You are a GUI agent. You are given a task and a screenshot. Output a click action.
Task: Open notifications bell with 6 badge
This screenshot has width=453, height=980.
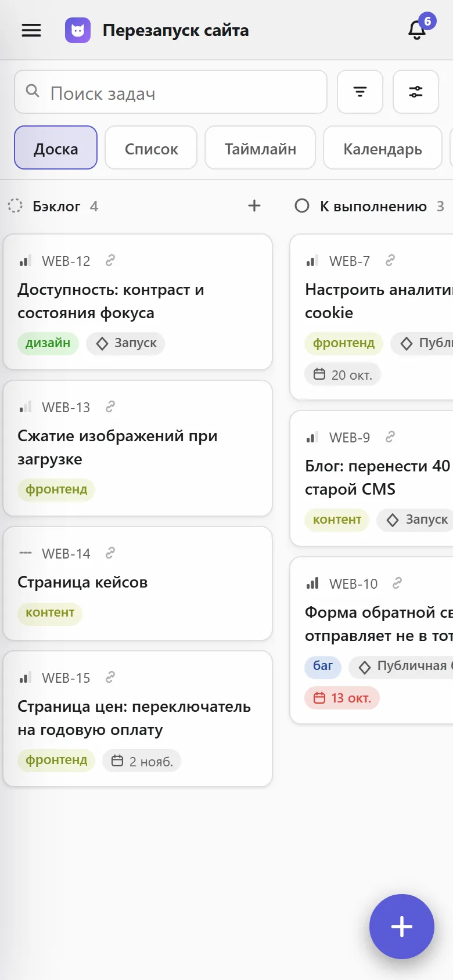tap(417, 30)
